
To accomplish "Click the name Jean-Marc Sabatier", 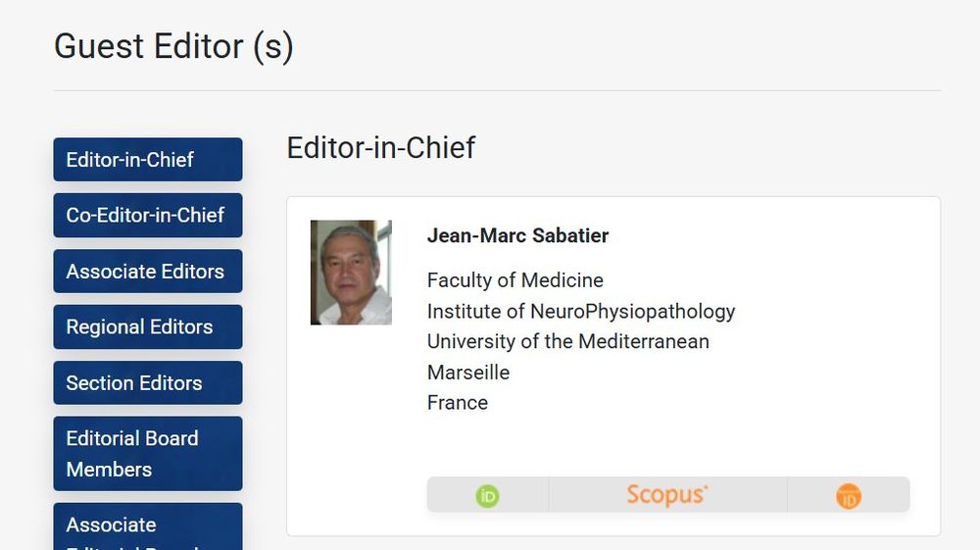I will coord(517,236).
